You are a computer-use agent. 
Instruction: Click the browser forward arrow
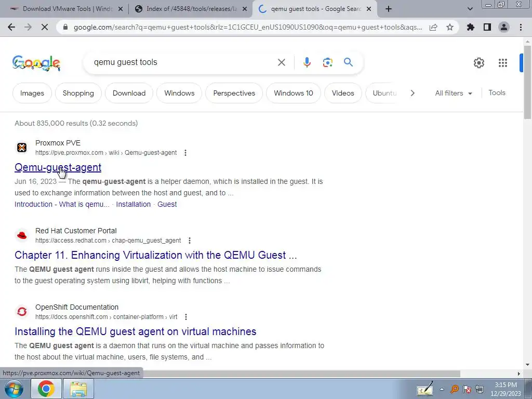coord(28,27)
